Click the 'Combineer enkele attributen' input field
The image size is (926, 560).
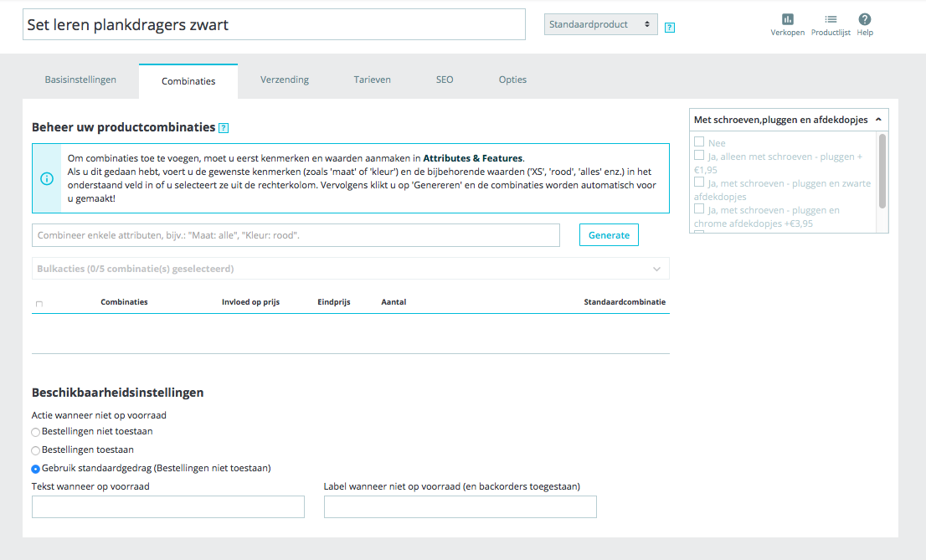point(296,235)
